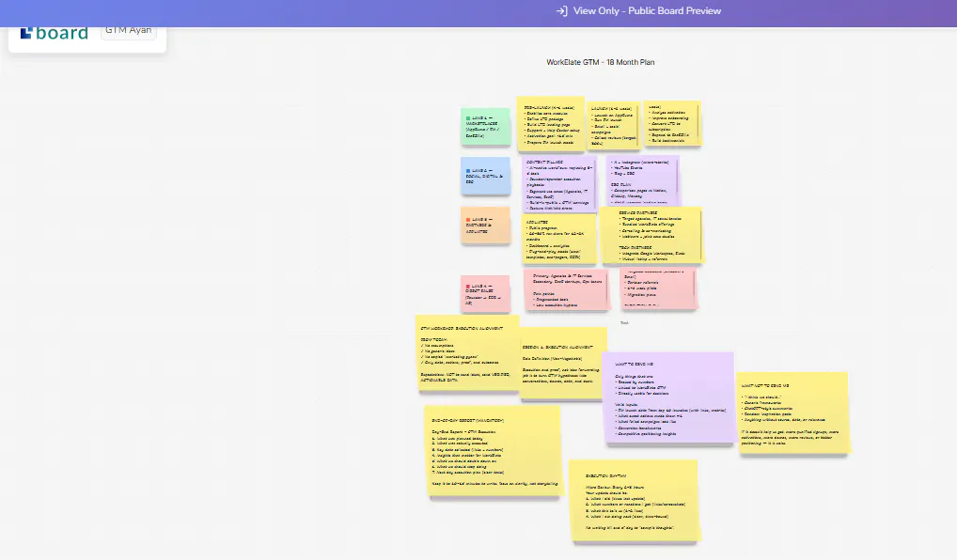
Task: Select the yellow GTM Workbook Execution Alignment note
Action: [x=467, y=352]
